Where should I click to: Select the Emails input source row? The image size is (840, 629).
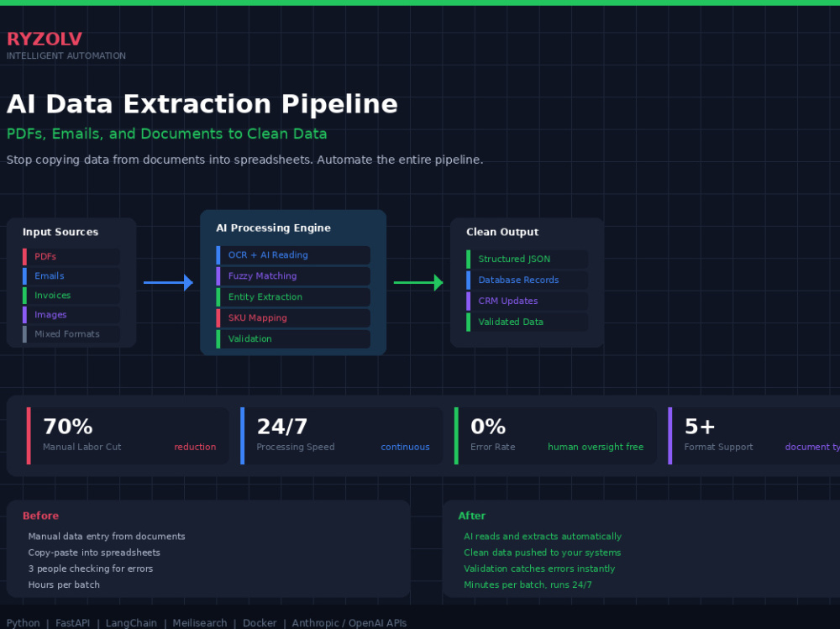click(71, 276)
